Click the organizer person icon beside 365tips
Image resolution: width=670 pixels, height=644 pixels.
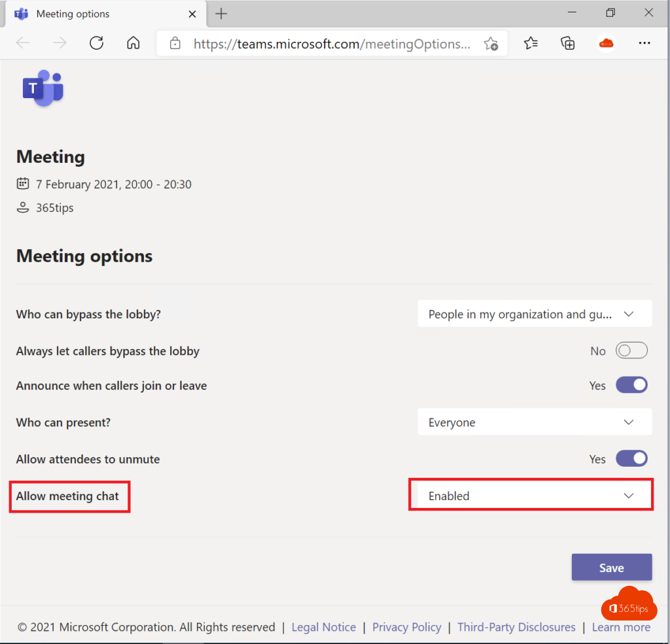click(23, 207)
